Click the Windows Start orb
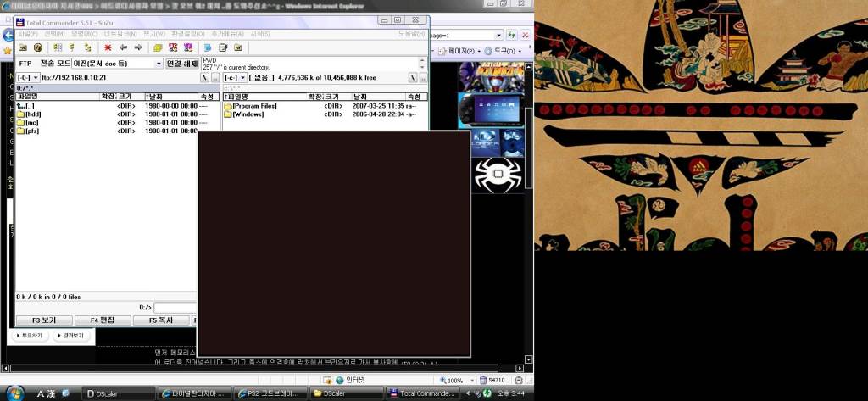 15,393
